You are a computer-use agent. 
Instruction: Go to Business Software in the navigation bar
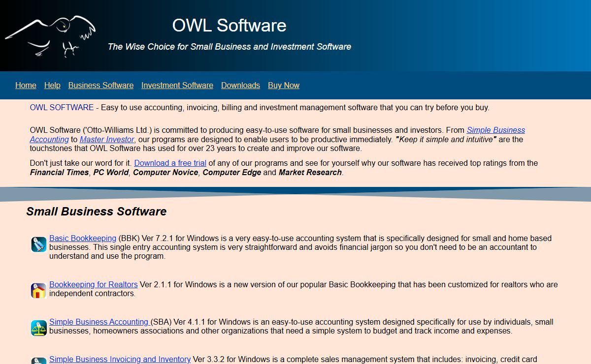[101, 85]
